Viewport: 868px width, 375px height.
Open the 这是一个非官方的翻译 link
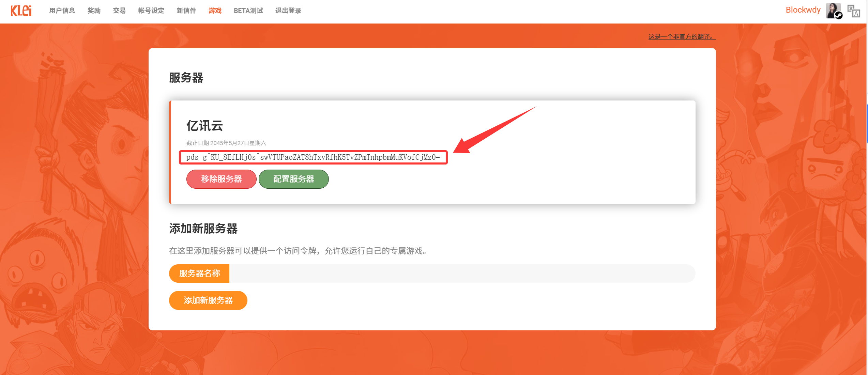click(682, 36)
